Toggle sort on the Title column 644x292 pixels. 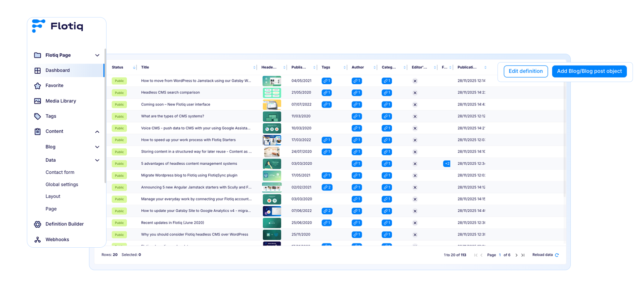[254, 68]
